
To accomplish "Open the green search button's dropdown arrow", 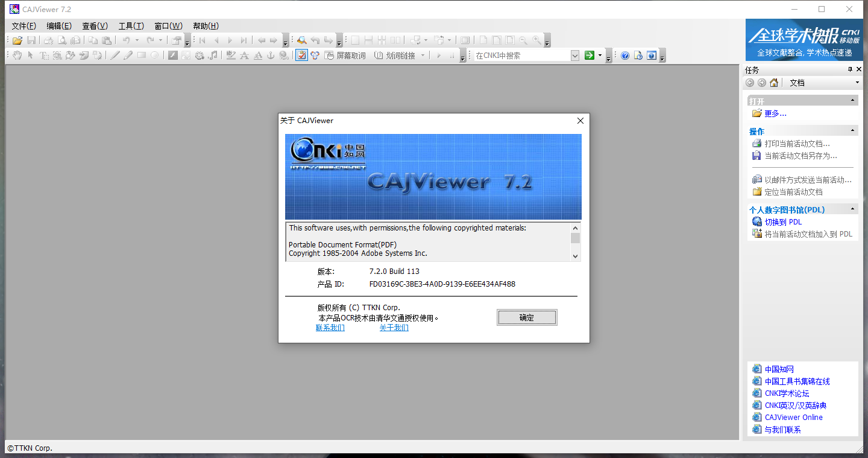I will tap(599, 55).
